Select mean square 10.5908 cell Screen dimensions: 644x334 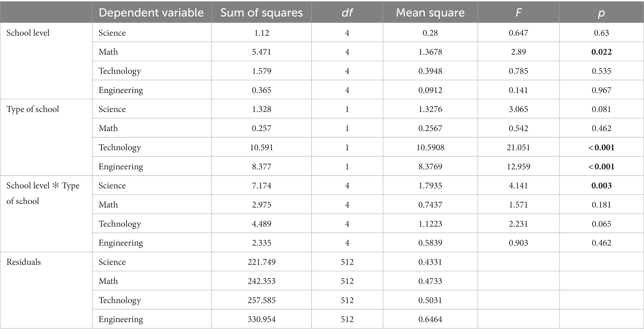point(430,147)
